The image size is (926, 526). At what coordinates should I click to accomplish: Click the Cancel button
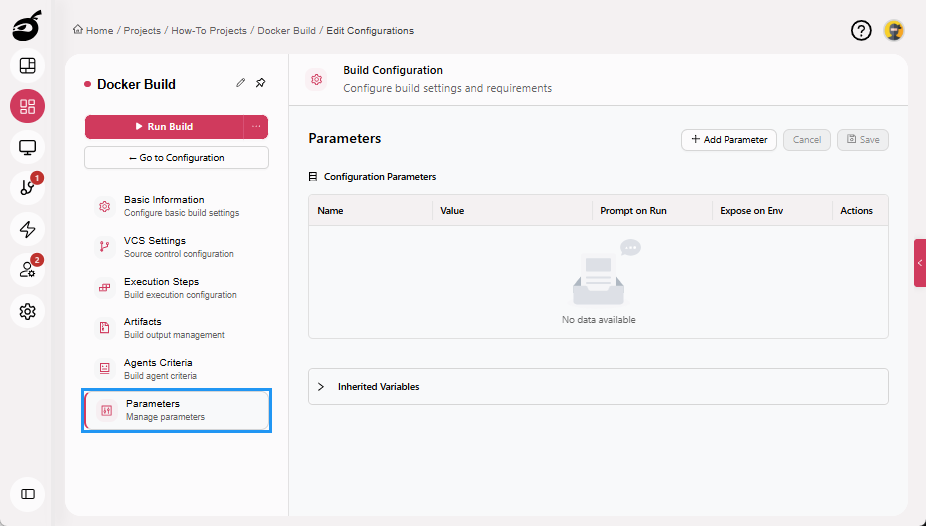pos(807,140)
